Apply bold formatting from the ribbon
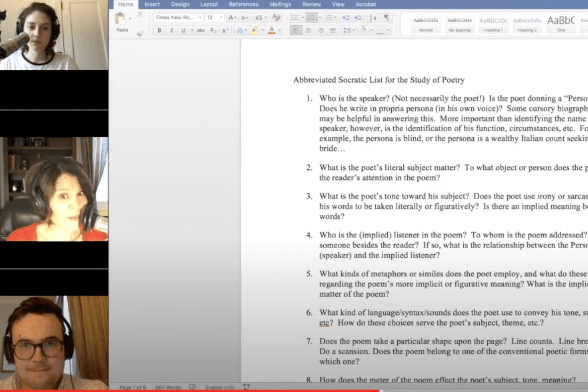Image resolution: width=588 pixels, height=392 pixels. [x=160, y=30]
